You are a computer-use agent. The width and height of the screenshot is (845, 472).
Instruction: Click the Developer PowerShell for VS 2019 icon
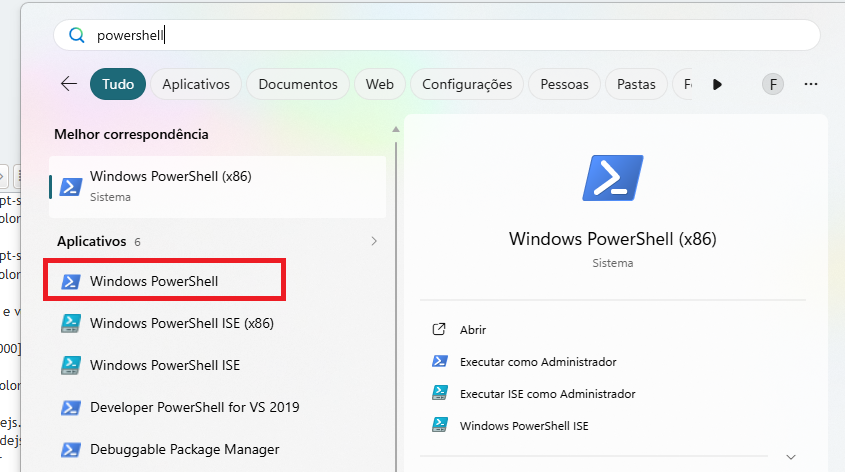coord(71,407)
